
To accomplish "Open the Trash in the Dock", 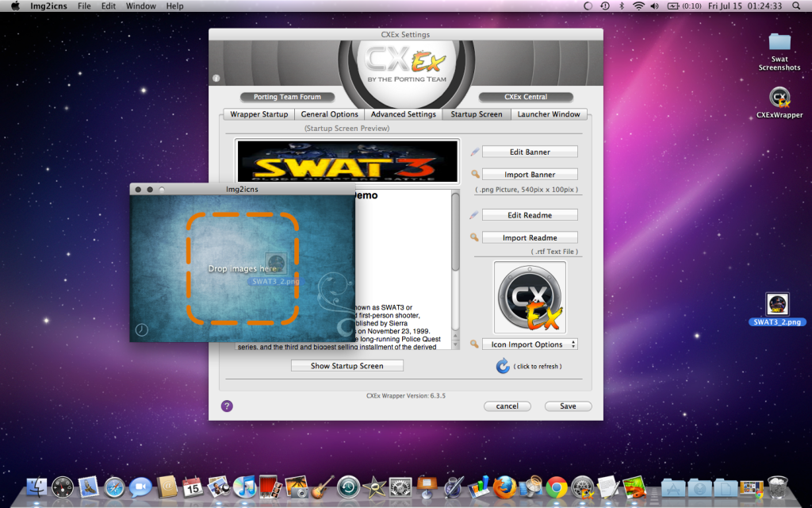I will pyautogui.click(x=777, y=488).
